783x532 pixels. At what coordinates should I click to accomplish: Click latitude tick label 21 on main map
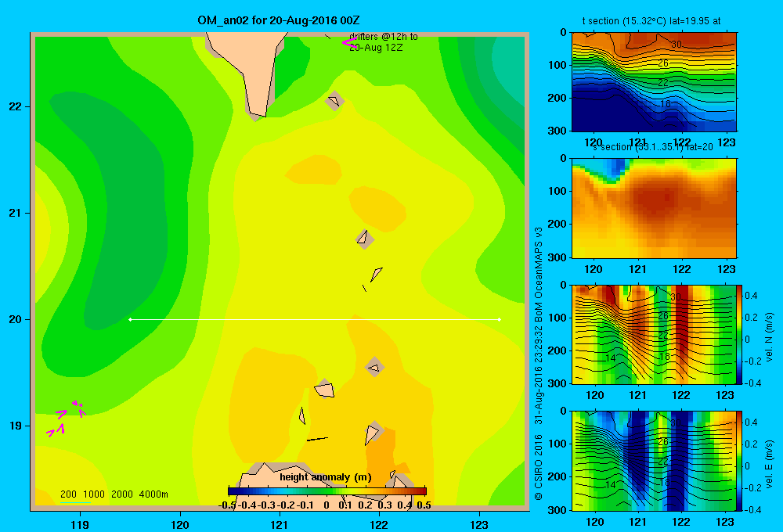[x=16, y=213]
